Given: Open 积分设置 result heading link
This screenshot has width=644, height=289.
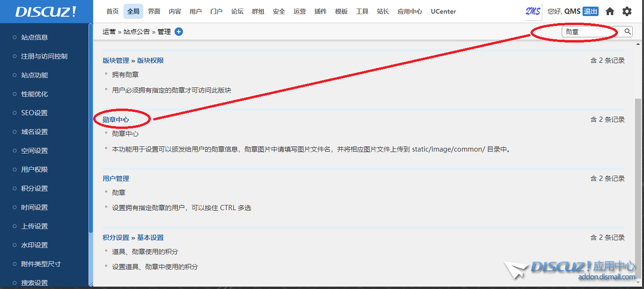Looking at the screenshot, I should 116,238.
